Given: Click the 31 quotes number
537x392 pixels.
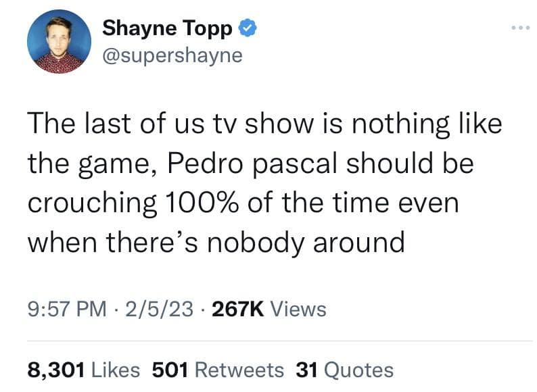Looking at the screenshot, I should pyautogui.click(x=307, y=370).
